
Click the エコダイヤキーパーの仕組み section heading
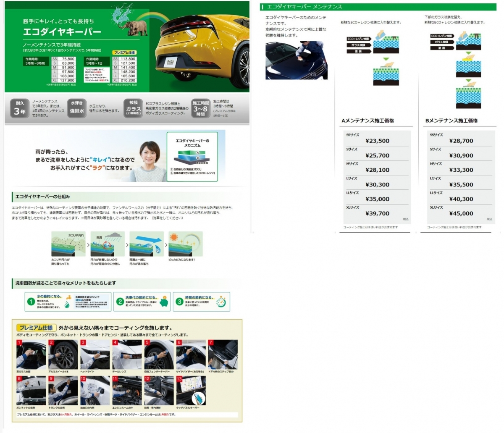tap(43, 197)
